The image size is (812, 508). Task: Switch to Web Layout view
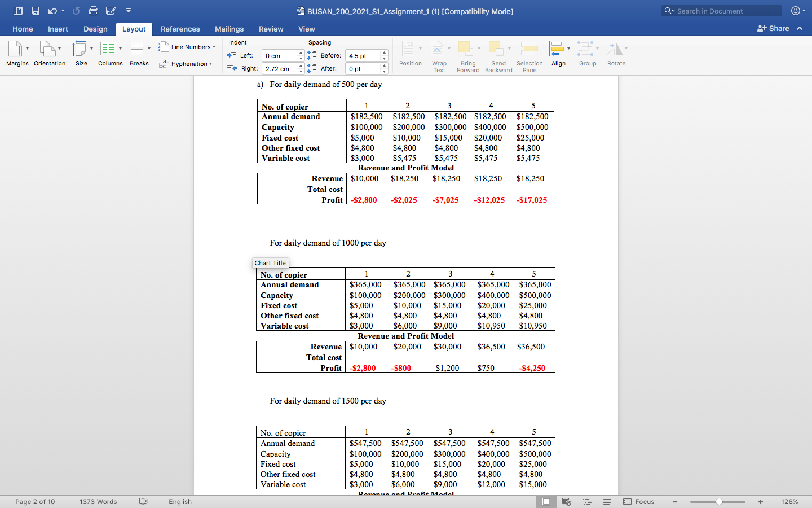click(x=567, y=501)
